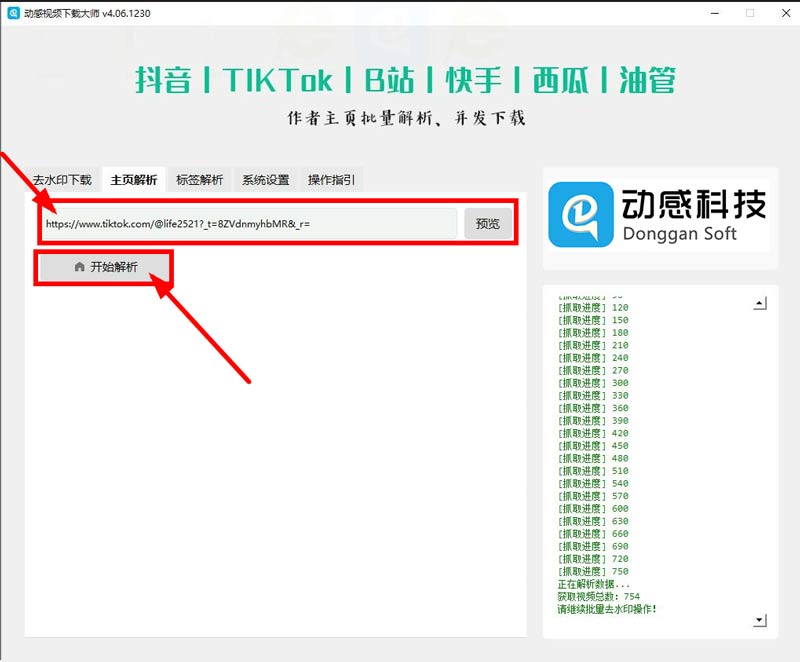
Task: Select the log entry [抓取进度] 510
Action: tap(593, 471)
